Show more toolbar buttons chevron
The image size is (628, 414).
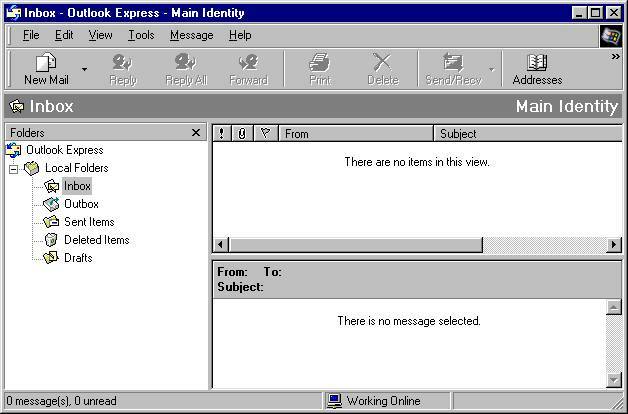(616, 57)
